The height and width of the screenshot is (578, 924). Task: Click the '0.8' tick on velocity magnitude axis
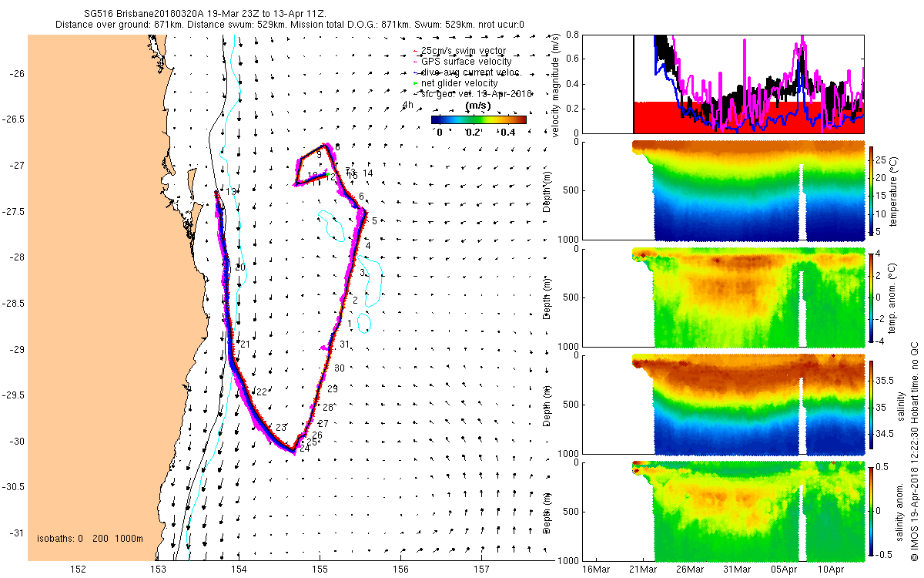coord(573,35)
